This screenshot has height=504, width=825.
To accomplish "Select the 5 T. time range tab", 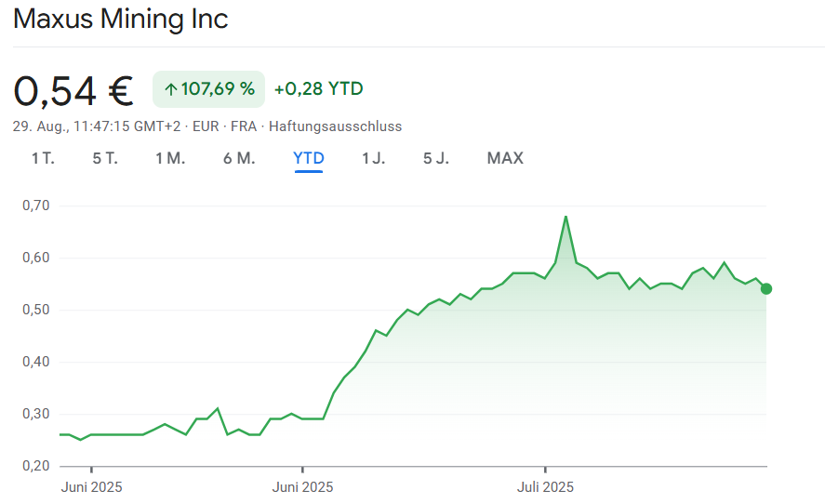I will [105, 158].
